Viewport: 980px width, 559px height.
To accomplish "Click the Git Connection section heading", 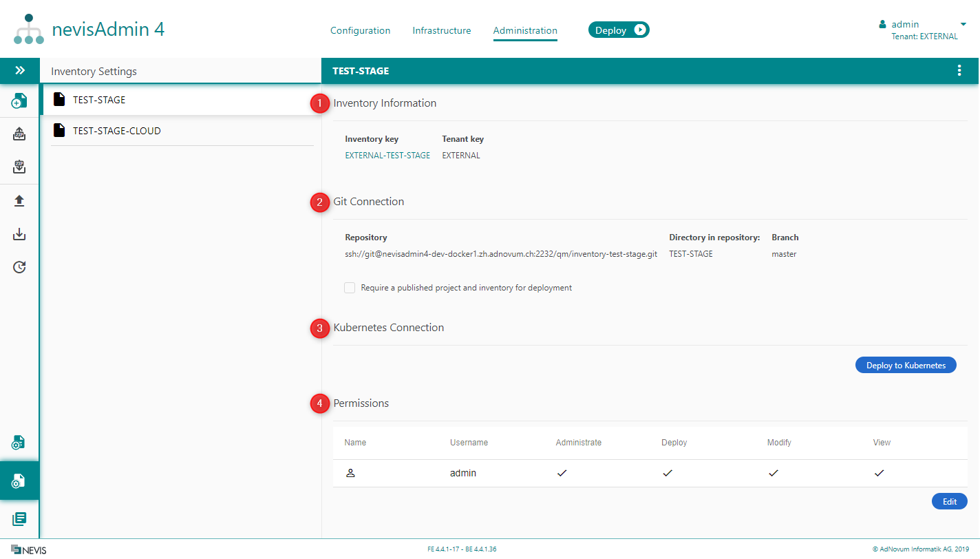I will click(x=369, y=202).
